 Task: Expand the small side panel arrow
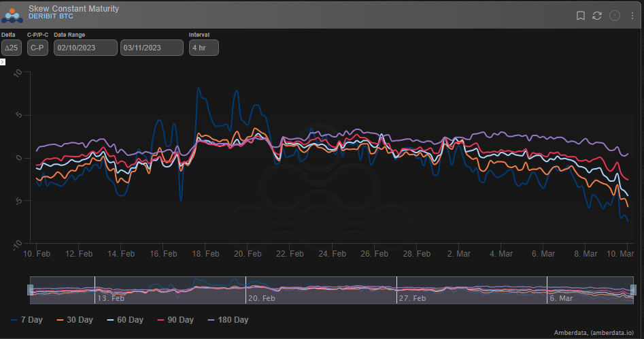3,62
